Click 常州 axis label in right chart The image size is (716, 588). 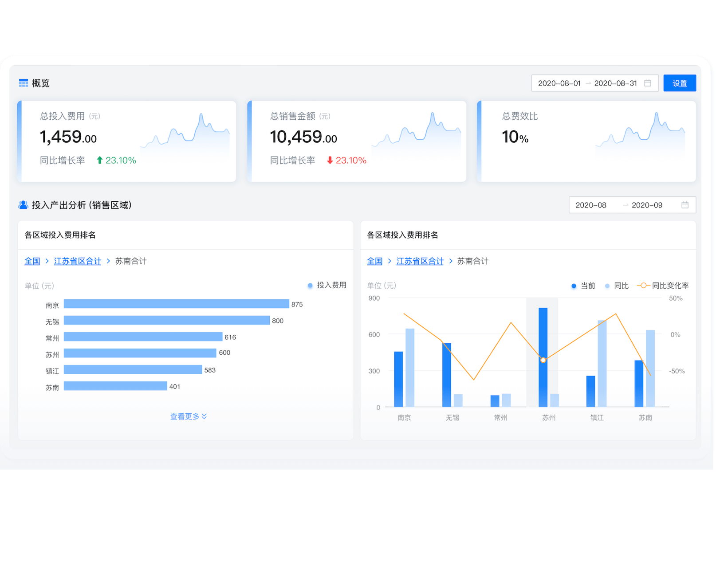pyautogui.click(x=500, y=418)
